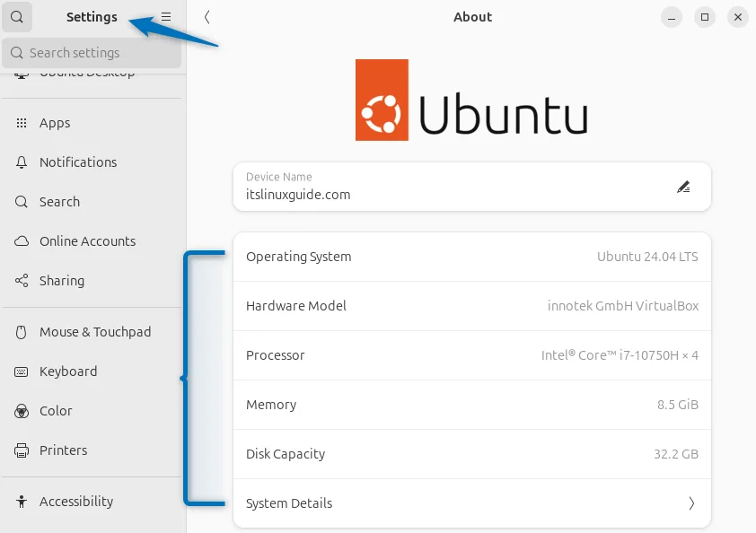756x533 pixels.
Task: Click the Accessibility figure icon
Action: pyautogui.click(x=22, y=502)
